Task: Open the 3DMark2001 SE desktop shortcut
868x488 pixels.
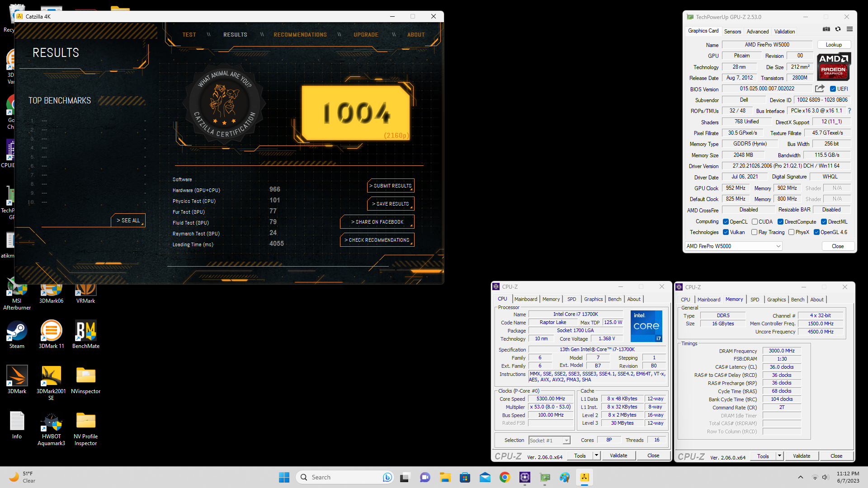Action: (51, 383)
